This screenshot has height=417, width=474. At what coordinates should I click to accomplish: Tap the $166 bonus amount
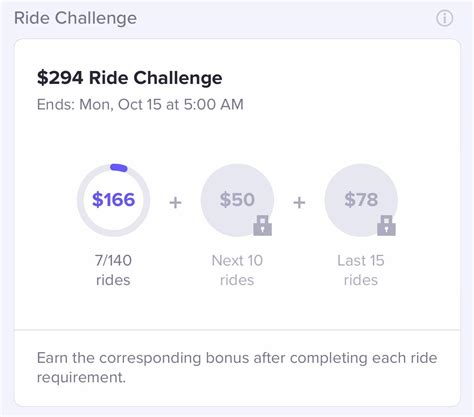click(113, 200)
